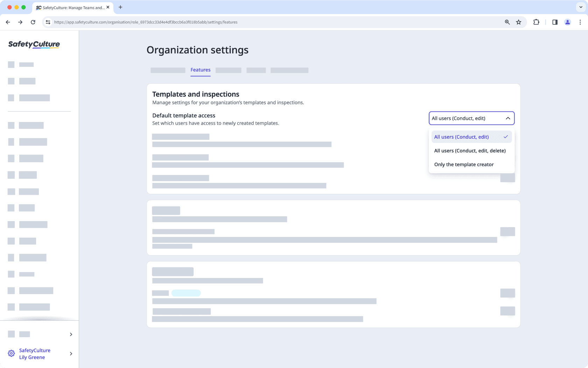
Task: Open the browser extensions puzzle icon
Action: click(536, 22)
